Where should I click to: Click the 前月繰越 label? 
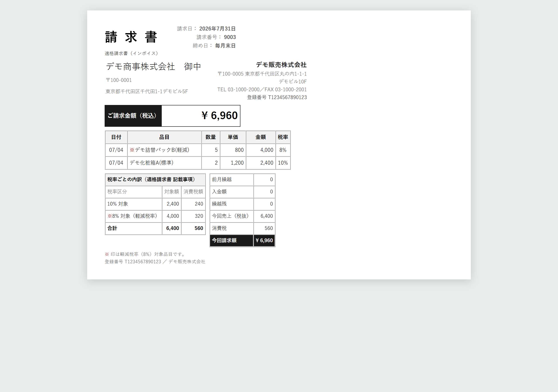click(x=232, y=180)
